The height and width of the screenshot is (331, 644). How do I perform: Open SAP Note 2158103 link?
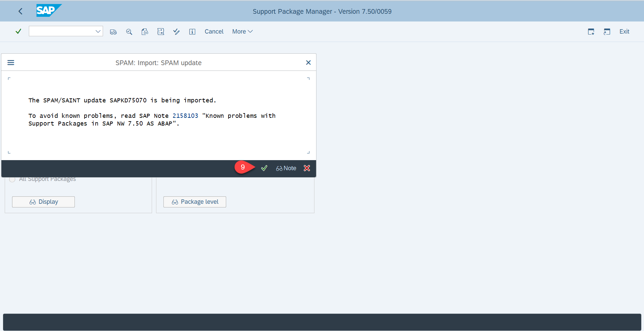coord(185,116)
